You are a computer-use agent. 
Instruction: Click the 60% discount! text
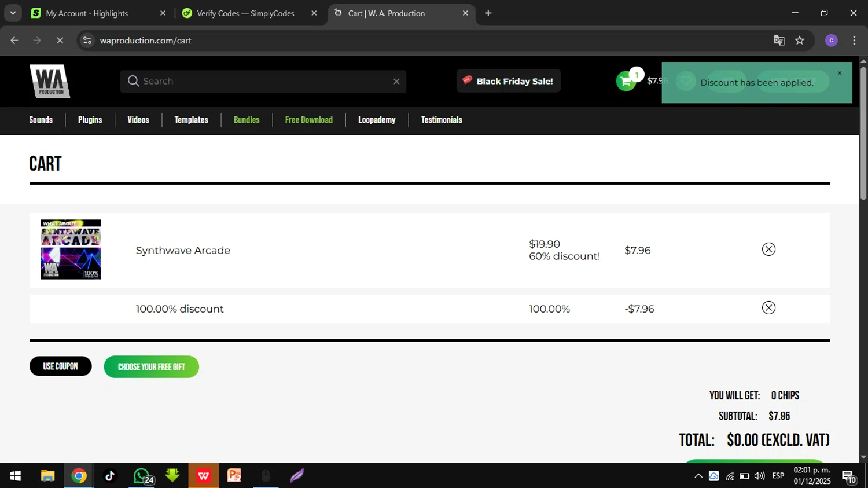565,256
